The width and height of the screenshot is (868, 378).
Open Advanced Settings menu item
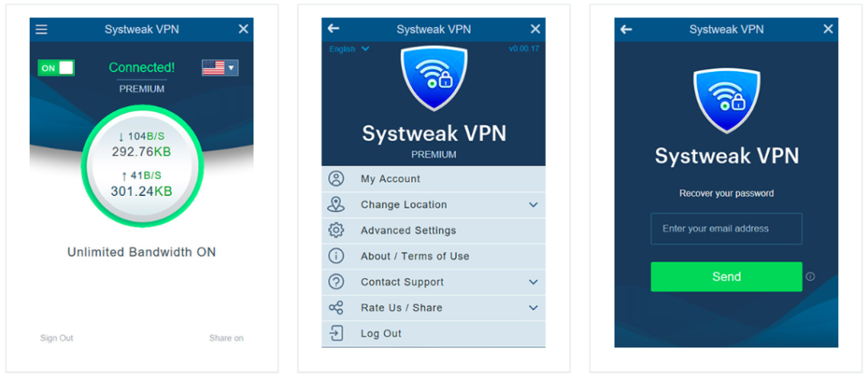[433, 231]
